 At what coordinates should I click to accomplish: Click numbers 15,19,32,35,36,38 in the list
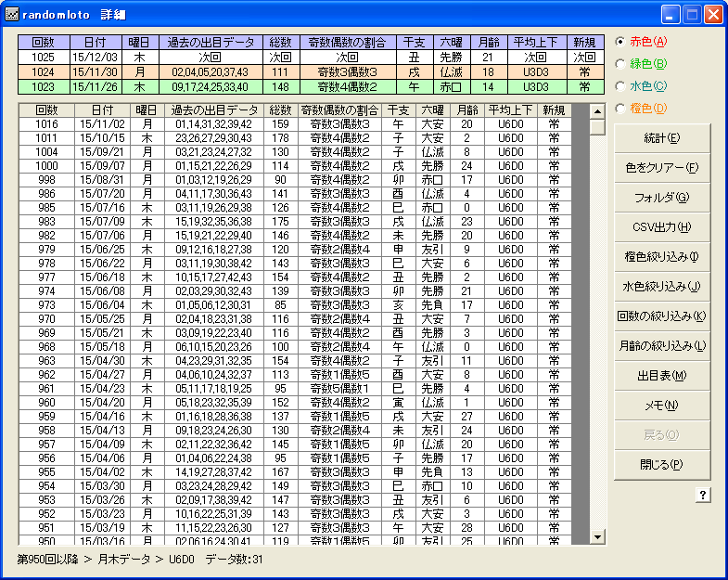point(214,222)
